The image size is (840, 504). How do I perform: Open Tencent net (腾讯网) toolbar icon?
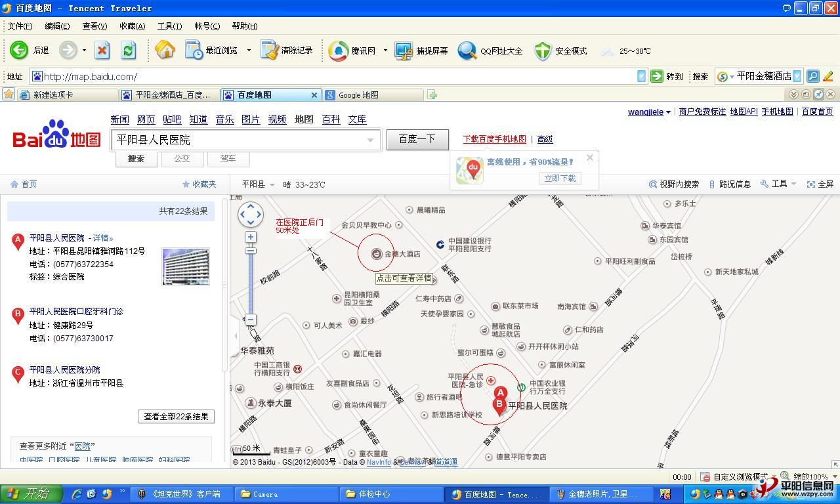(339, 51)
